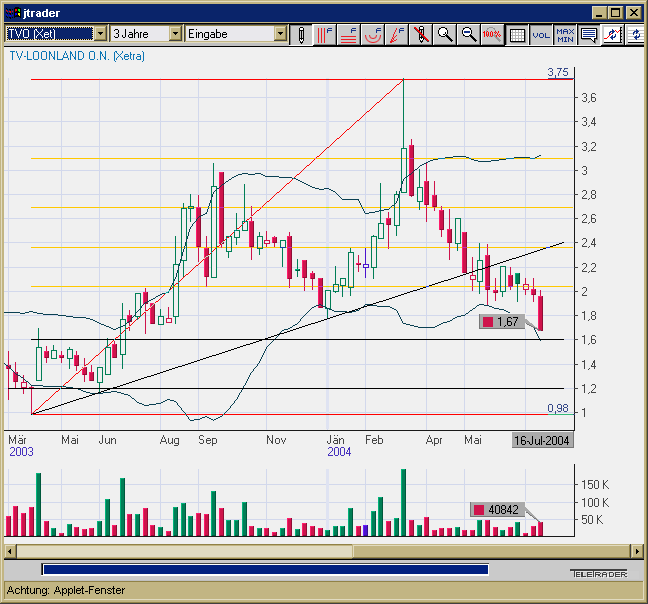Maximize the jtrader window
The width and height of the screenshot is (648, 604).
(x=615, y=13)
